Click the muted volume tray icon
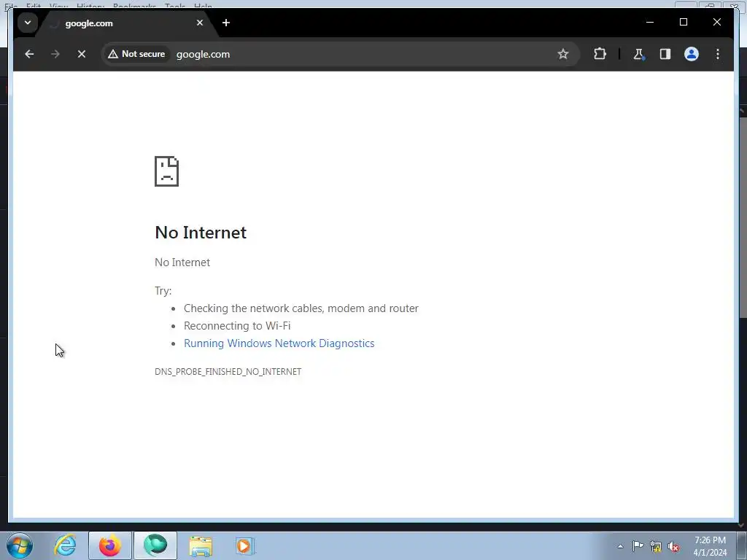Image resolution: width=747 pixels, height=560 pixels. [673, 547]
